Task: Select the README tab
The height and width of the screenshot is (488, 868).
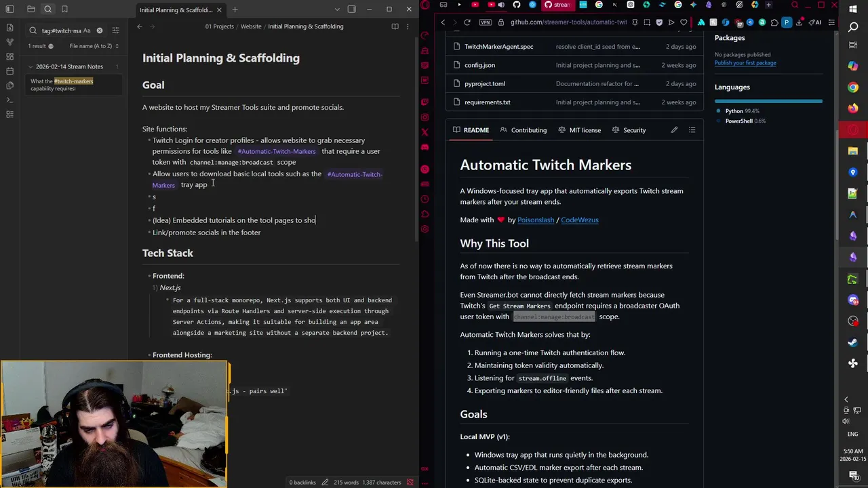Action: point(471,130)
